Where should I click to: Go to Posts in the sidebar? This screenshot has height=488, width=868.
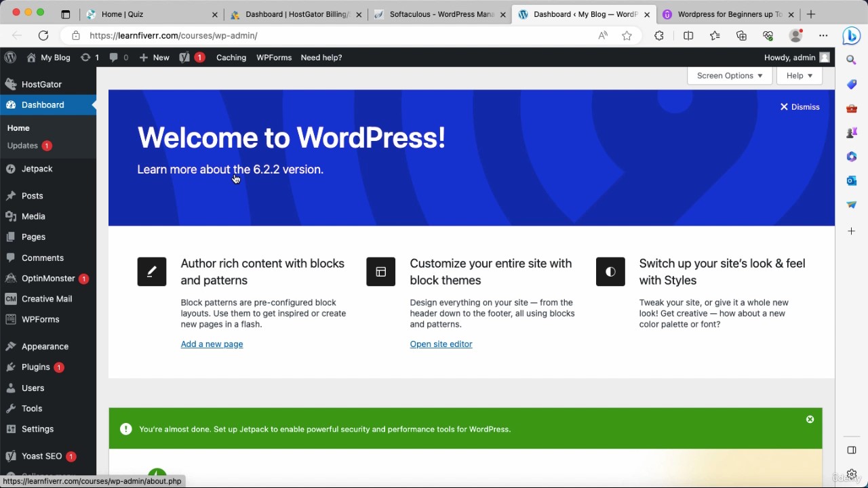coord(48,196)
